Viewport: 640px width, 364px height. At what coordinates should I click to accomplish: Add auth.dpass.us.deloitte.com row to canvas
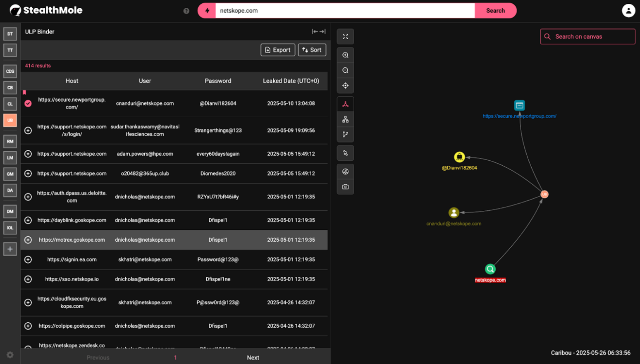[x=28, y=197]
